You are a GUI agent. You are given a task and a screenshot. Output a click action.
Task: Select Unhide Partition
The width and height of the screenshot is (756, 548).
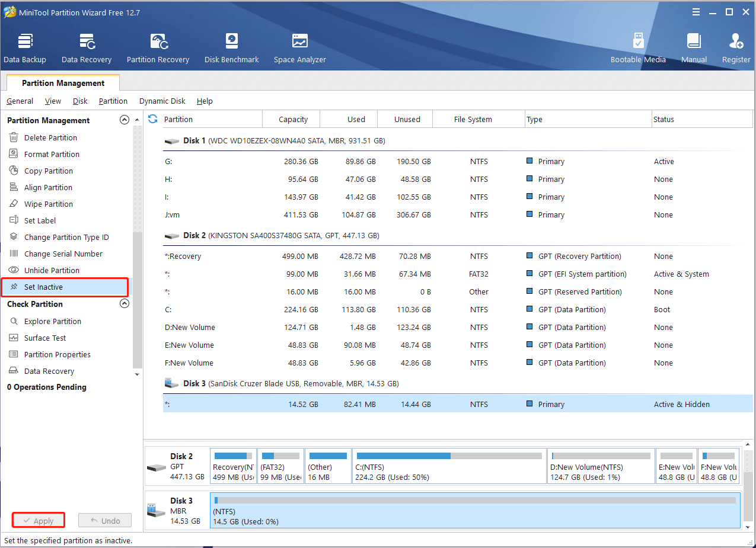(52, 270)
